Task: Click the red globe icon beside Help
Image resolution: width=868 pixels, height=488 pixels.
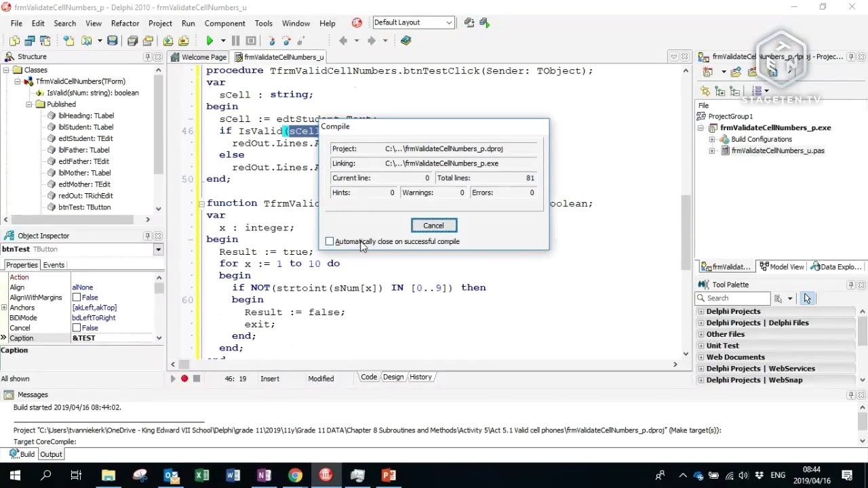Action: 357,23
